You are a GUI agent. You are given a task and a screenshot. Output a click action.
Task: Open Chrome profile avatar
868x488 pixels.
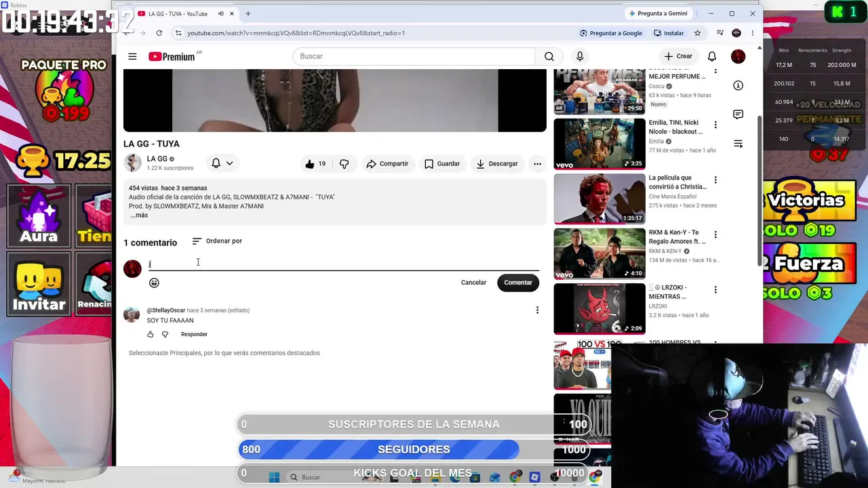tap(736, 33)
